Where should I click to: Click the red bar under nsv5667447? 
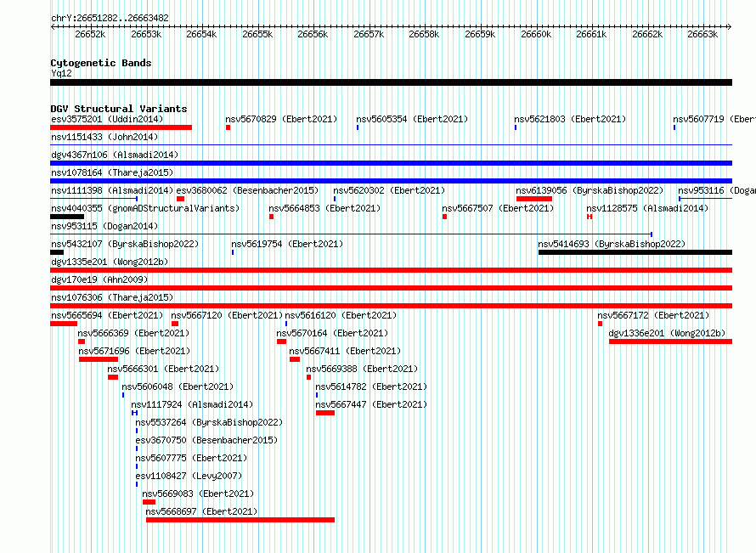coord(325,413)
